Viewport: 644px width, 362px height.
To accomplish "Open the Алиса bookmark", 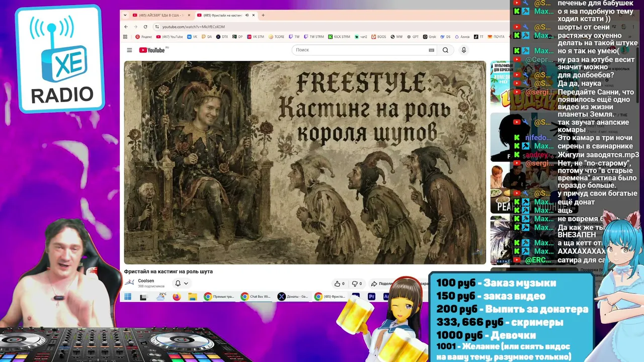I will pos(462,37).
